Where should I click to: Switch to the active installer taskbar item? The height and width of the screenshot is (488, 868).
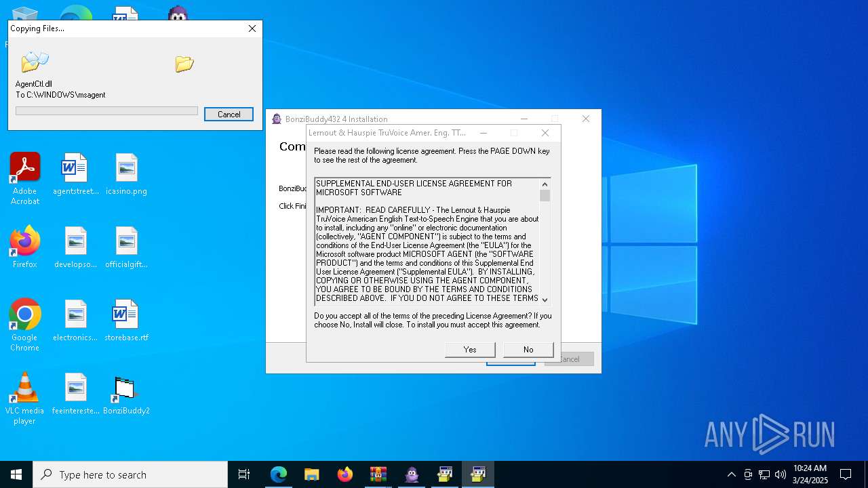tap(478, 474)
